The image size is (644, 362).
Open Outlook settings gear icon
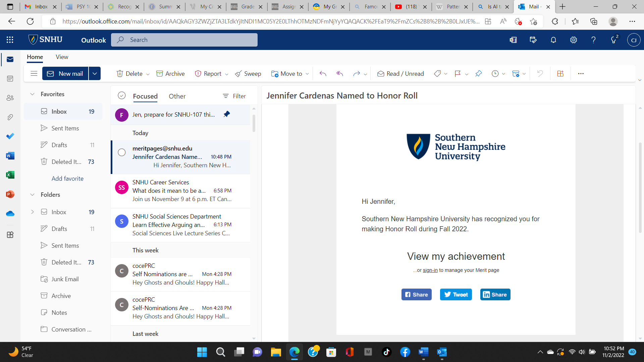[574, 40]
